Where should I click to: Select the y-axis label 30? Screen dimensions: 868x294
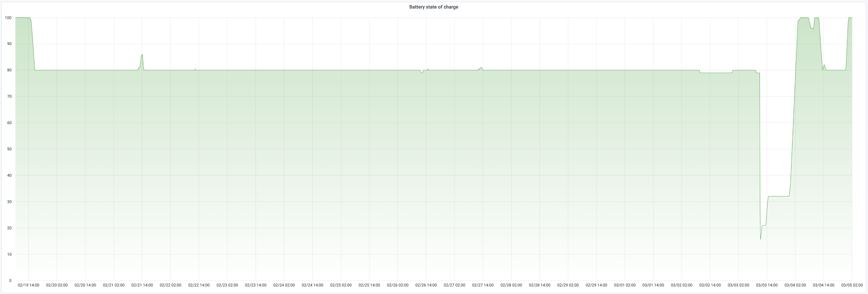(9, 202)
